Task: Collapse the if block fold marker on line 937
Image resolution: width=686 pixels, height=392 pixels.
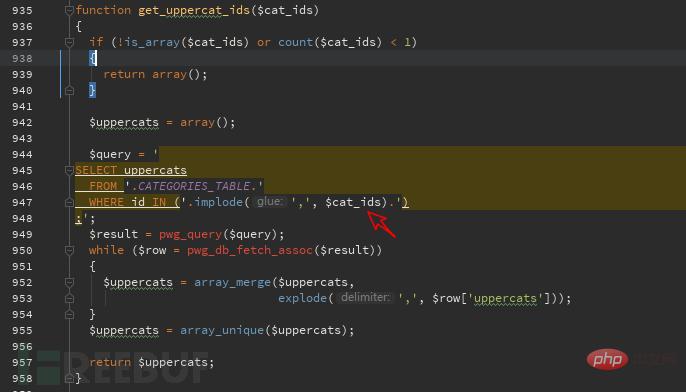Action: click(x=69, y=42)
